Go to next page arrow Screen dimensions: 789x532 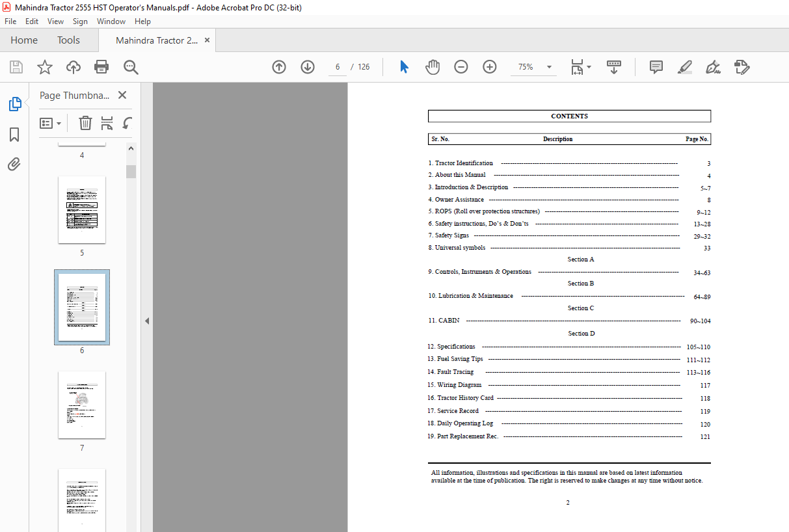pos(308,67)
